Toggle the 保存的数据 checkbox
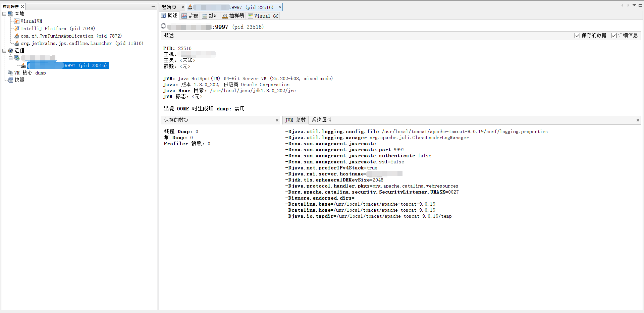The image size is (644, 313). pyautogui.click(x=577, y=36)
